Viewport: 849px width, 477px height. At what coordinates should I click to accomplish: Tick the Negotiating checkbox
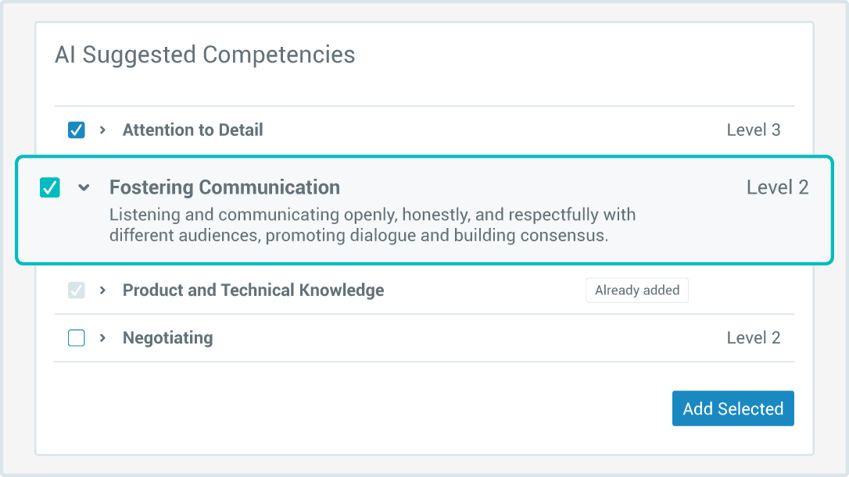(x=76, y=338)
